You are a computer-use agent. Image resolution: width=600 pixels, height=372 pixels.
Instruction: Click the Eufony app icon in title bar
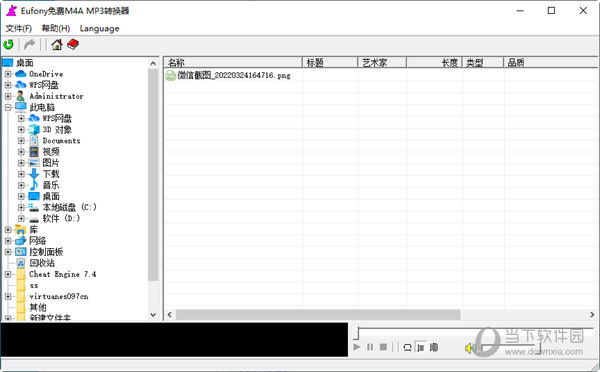(11, 11)
